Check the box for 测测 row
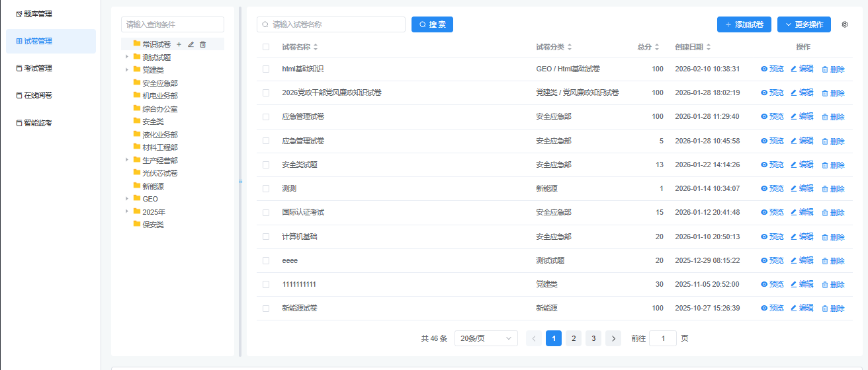The width and height of the screenshot is (868, 370). [266, 188]
